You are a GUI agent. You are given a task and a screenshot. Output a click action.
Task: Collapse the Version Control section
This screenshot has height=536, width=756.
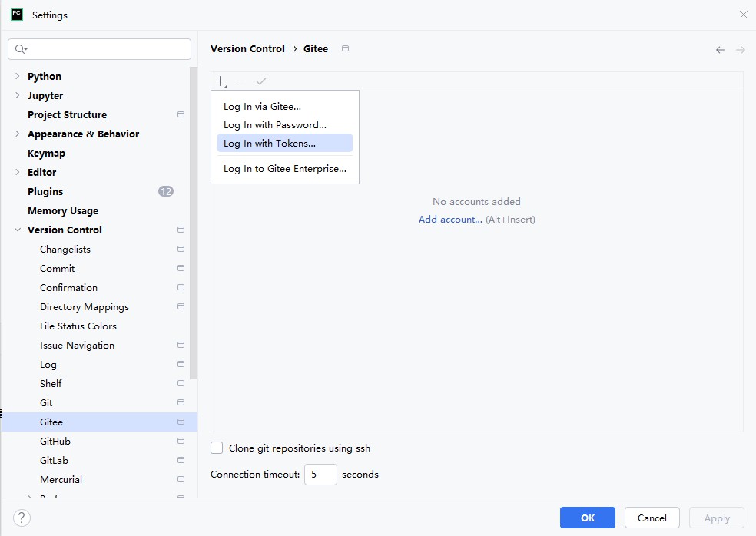18,230
